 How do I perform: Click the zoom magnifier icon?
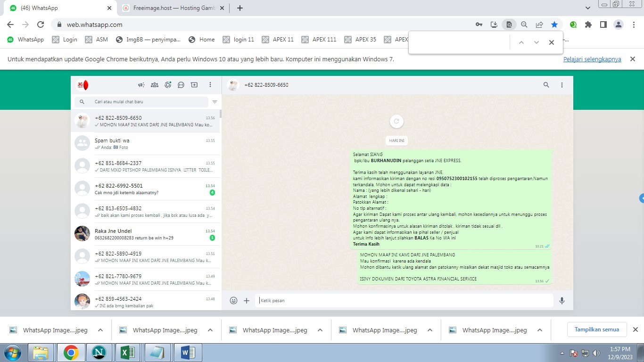click(x=524, y=25)
